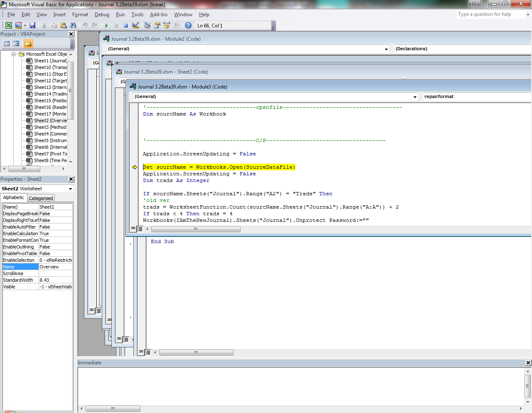Open VBA Help question mark icon
Viewport: 532px width, 413px height.
[x=188, y=25]
